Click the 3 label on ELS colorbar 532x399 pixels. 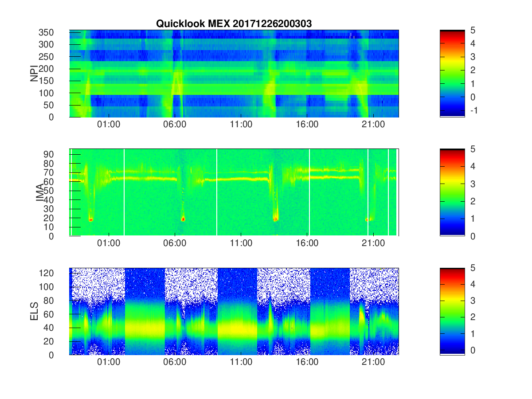(473, 301)
